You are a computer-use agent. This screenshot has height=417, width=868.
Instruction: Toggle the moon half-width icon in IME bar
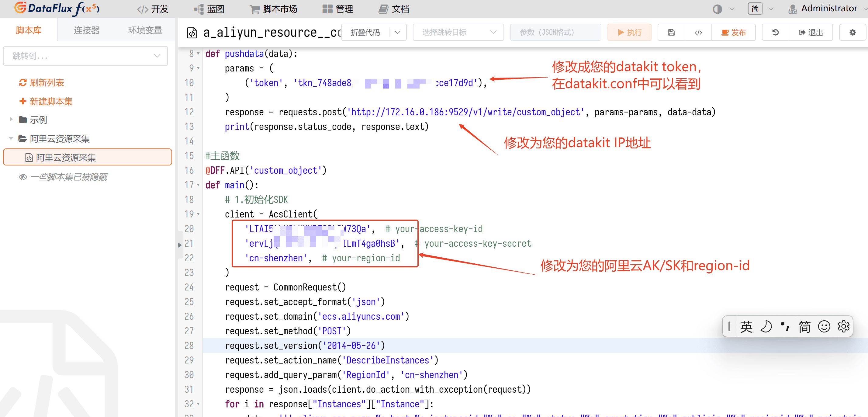click(x=766, y=326)
